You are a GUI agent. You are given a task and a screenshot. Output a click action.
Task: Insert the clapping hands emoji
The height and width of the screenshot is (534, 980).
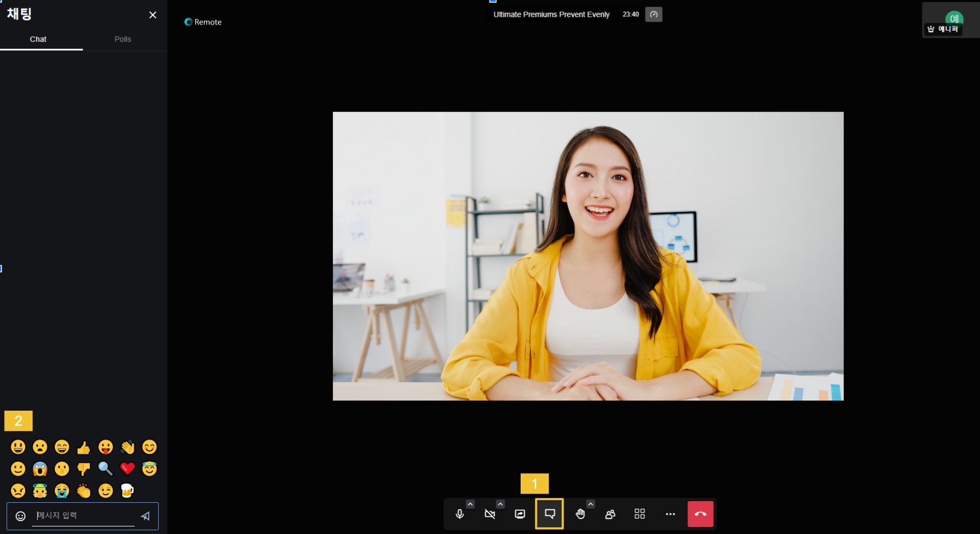(83, 491)
